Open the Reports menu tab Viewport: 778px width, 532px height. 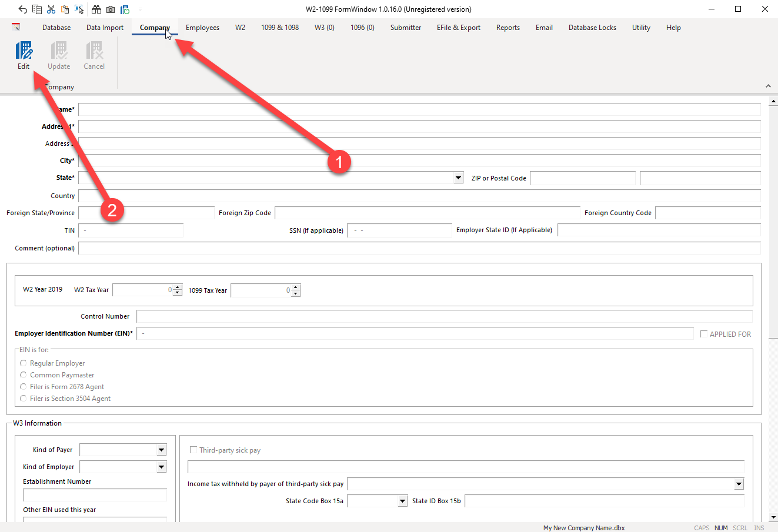507,28
